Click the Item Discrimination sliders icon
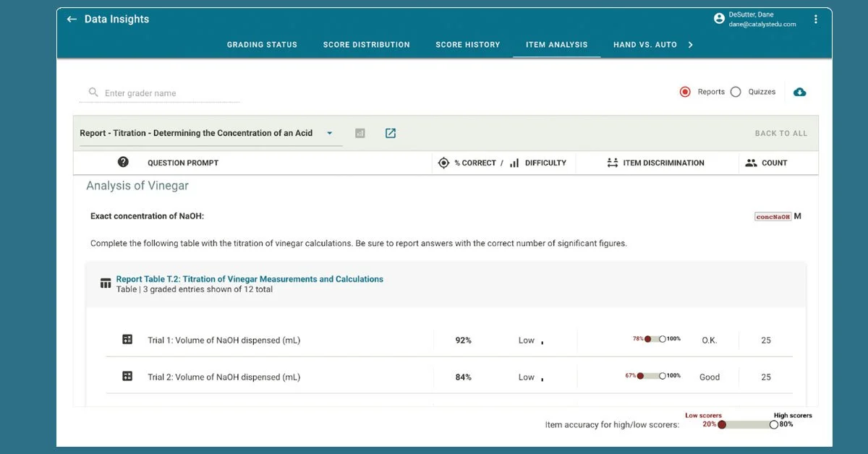The image size is (868, 454). [x=614, y=163]
